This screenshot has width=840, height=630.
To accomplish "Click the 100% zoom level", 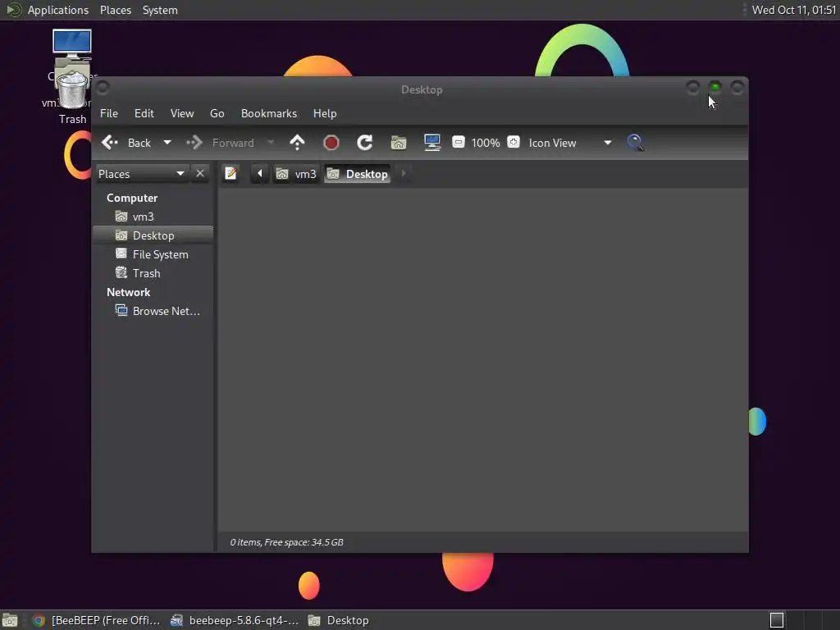I will (x=486, y=143).
